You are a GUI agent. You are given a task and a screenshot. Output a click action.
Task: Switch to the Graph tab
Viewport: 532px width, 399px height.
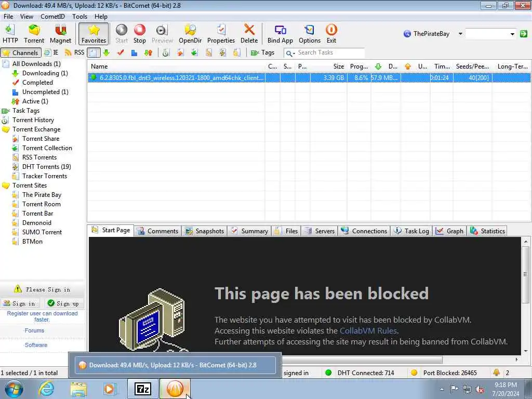click(x=449, y=231)
